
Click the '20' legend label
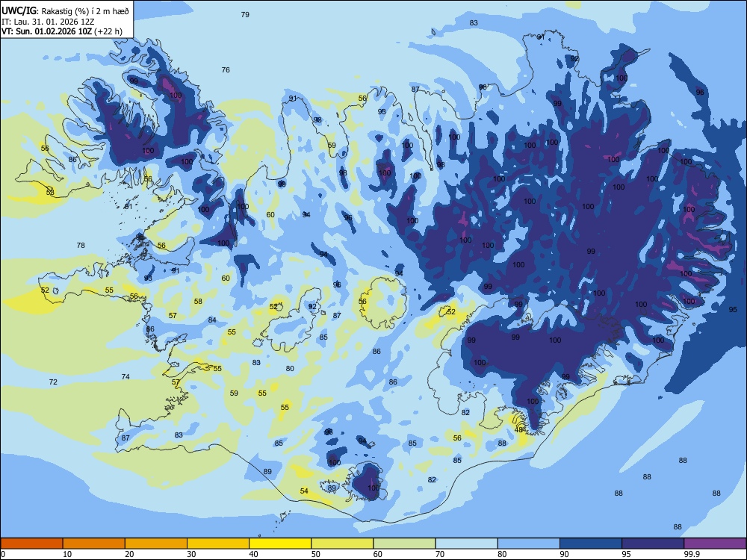click(129, 554)
